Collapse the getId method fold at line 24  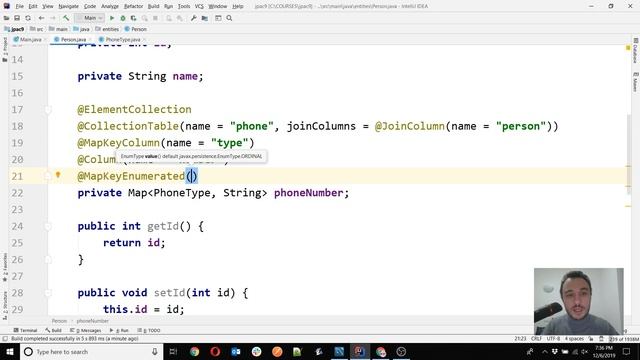pos(48,226)
